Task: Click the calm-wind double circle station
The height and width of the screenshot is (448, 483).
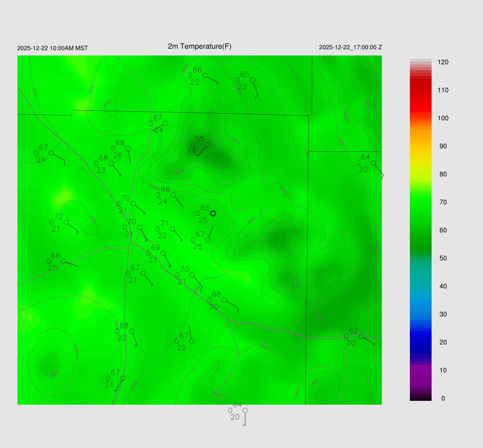Action: point(213,214)
